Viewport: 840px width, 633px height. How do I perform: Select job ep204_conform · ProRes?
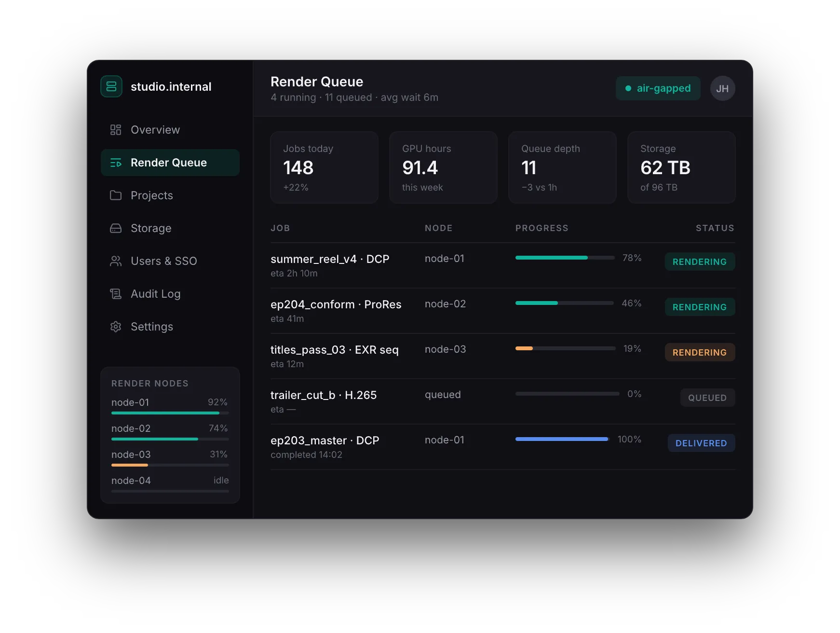point(336,304)
